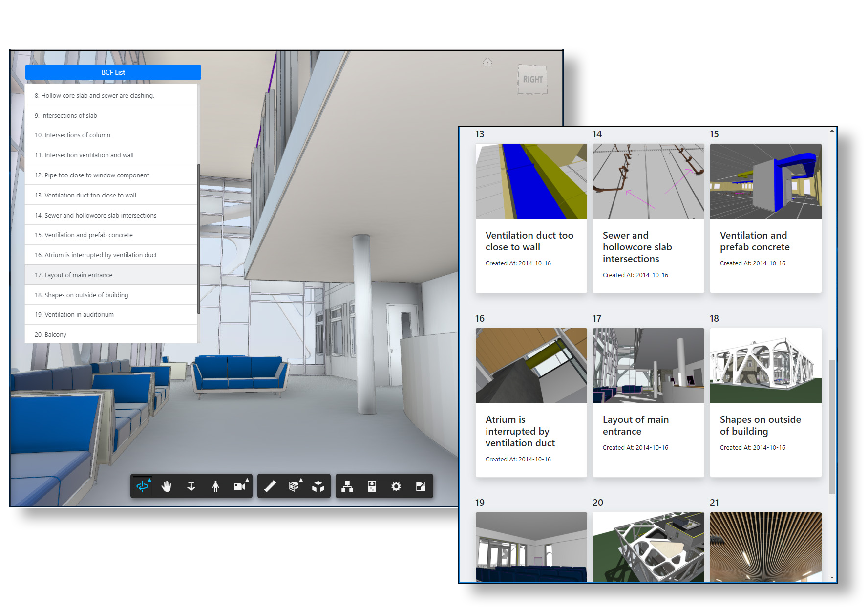Open the Camera interactions tool
The height and width of the screenshot is (614, 868).
239,486
